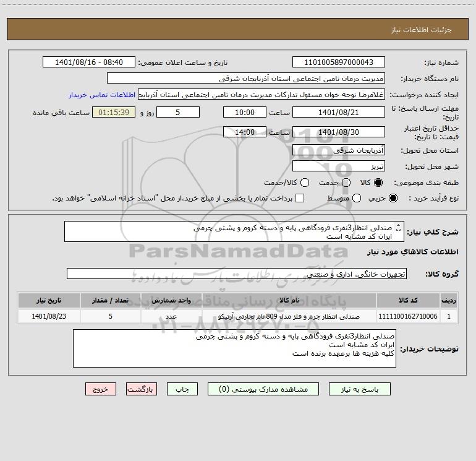Click the remaining time counter 01:15:39
The image size is (476, 461).
pyautogui.click(x=114, y=113)
